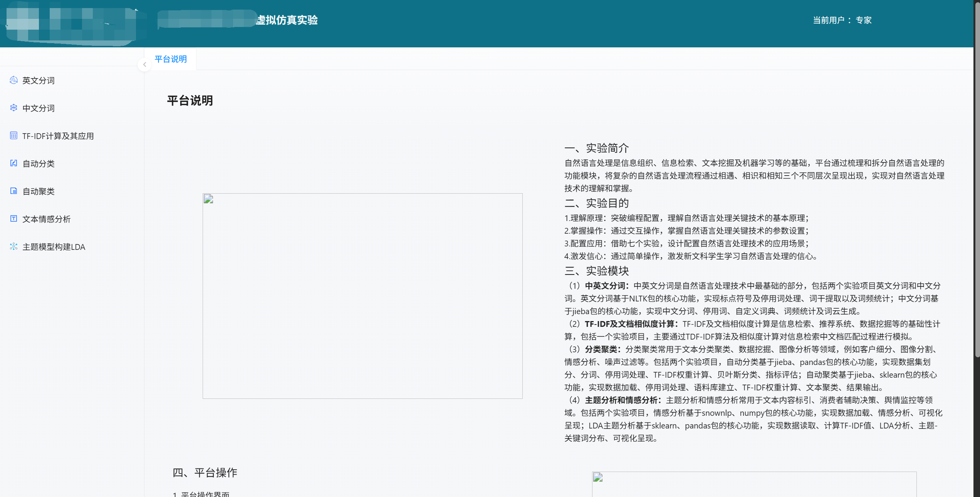Click the 虚拟仿真实验 header title
The height and width of the screenshot is (497, 980).
[x=287, y=20]
